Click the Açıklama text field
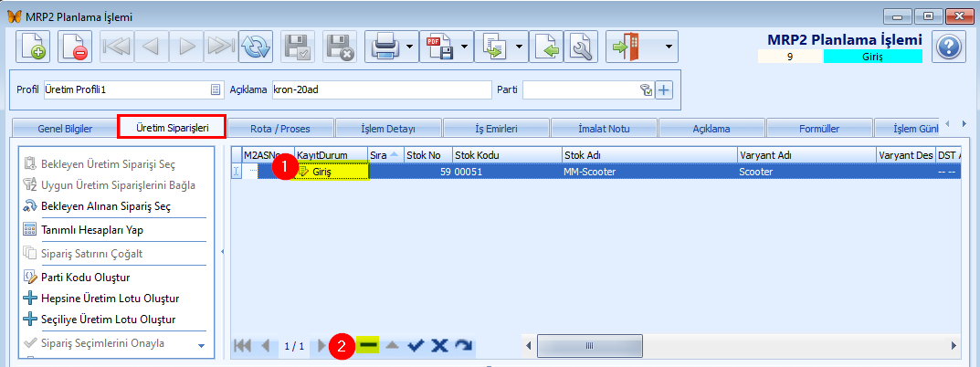 [x=382, y=90]
